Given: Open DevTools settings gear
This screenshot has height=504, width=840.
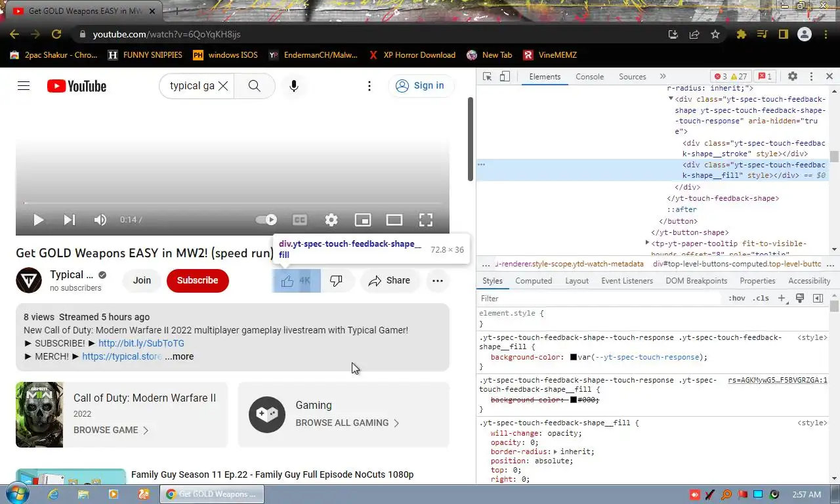Looking at the screenshot, I should point(792,77).
